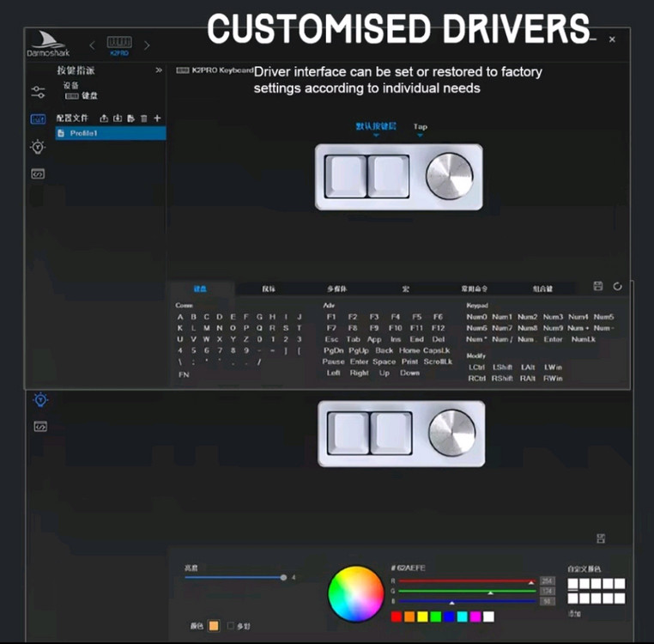The image size is (654, 644).
Task: Open the macro code icon in upper sidebar
Action: (38, 173)
